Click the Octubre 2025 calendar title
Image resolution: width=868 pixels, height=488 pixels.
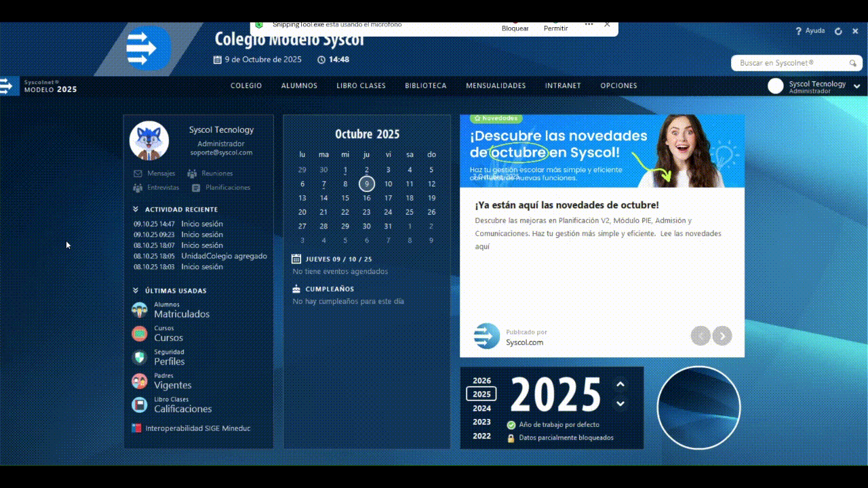[367, 134]
